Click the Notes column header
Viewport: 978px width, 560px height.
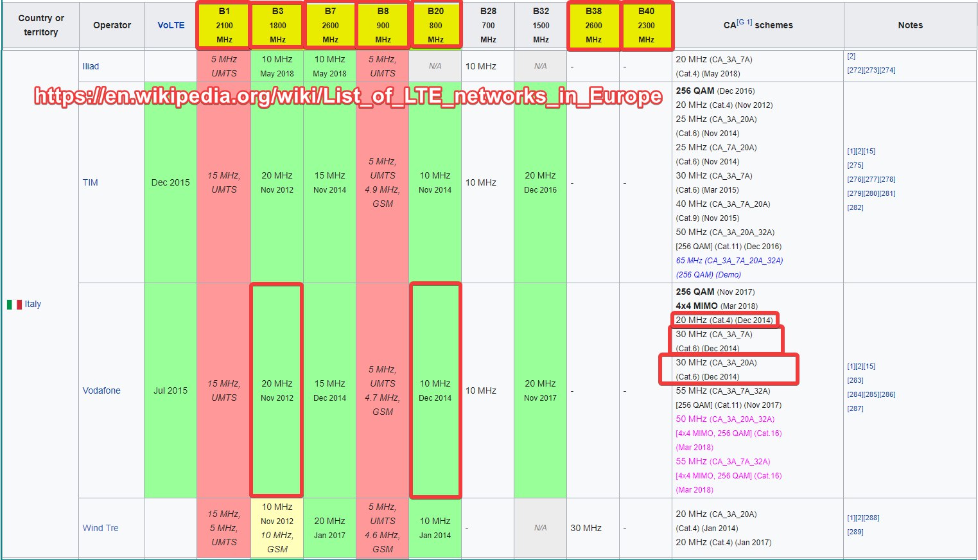tap(910, 25)
